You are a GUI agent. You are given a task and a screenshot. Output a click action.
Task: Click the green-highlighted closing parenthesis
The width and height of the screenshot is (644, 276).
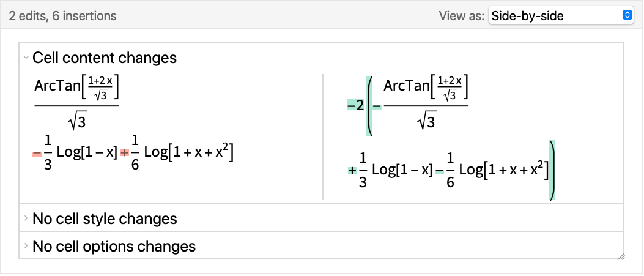click(x=552, y=170)
